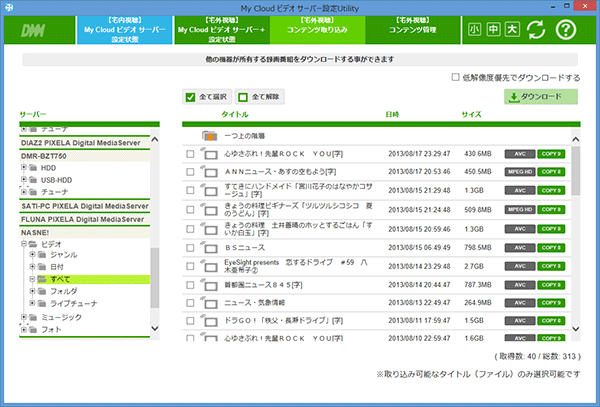Screen dimensions: 600x407
Task: Set small font size (小)
Action: [x=474, y=29]
